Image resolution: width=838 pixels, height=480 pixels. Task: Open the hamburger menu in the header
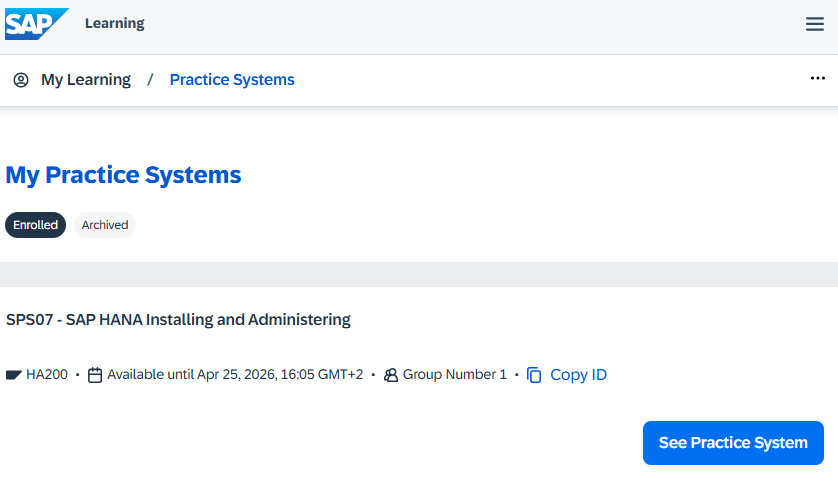point(815,24)
